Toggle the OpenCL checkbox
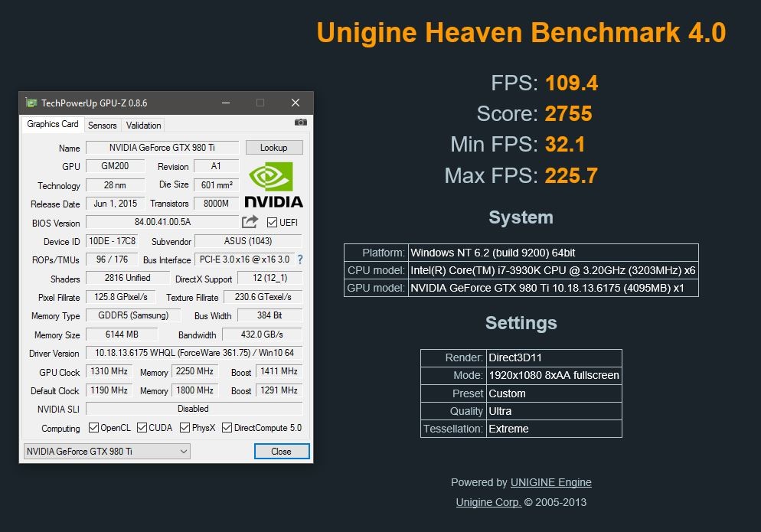 click(93, 428)
